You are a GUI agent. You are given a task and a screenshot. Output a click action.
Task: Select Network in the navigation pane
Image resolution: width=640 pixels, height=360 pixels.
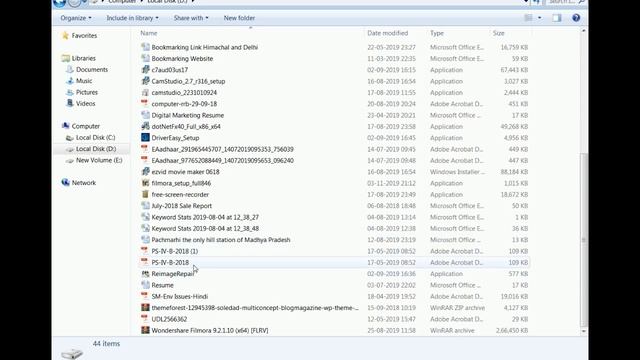pos(84,183)
